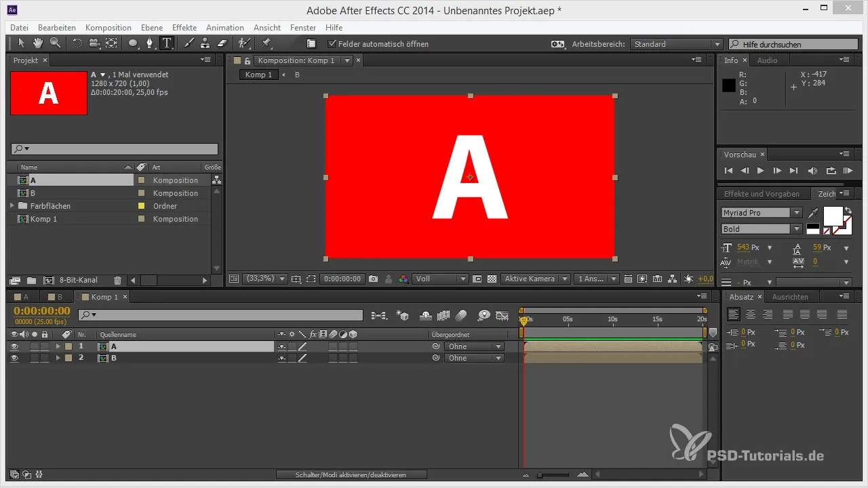Toggle collapse transformations switch for layer A
The width and height of the screenshot is (868, 488).
click(292, 346)
